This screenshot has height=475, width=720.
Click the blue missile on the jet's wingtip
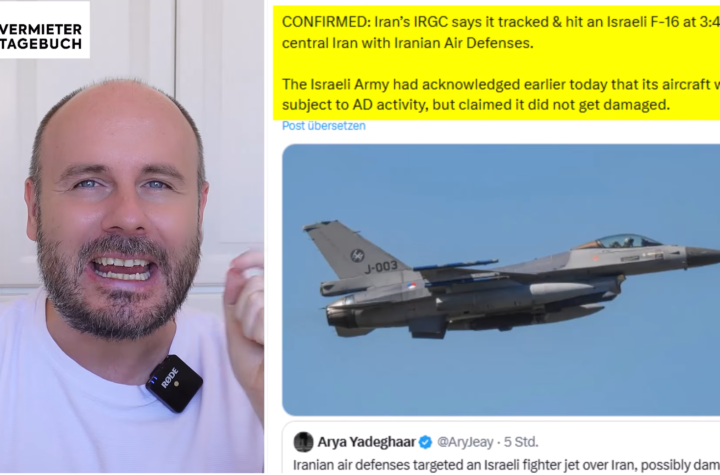(x=455, y=265)
